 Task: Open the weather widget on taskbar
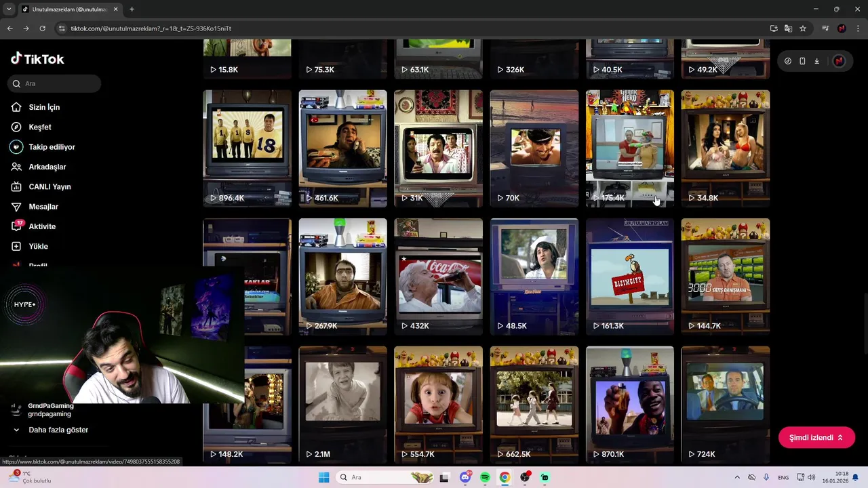click(x=31, y=477)
